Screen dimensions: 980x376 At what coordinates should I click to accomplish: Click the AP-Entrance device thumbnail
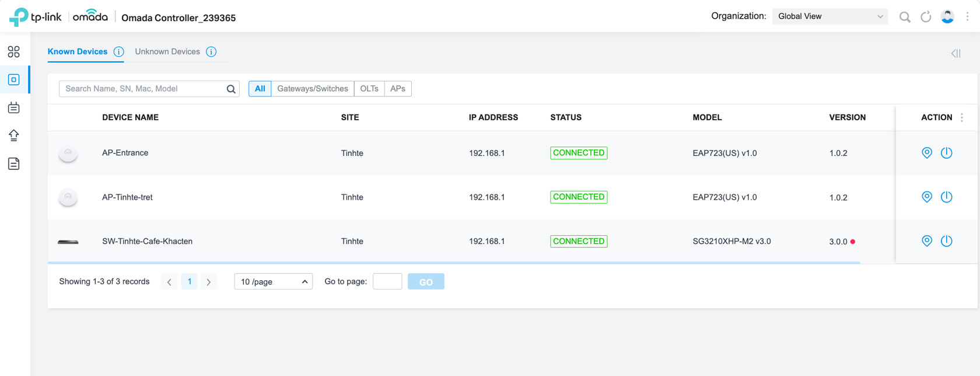pos(68,154)
